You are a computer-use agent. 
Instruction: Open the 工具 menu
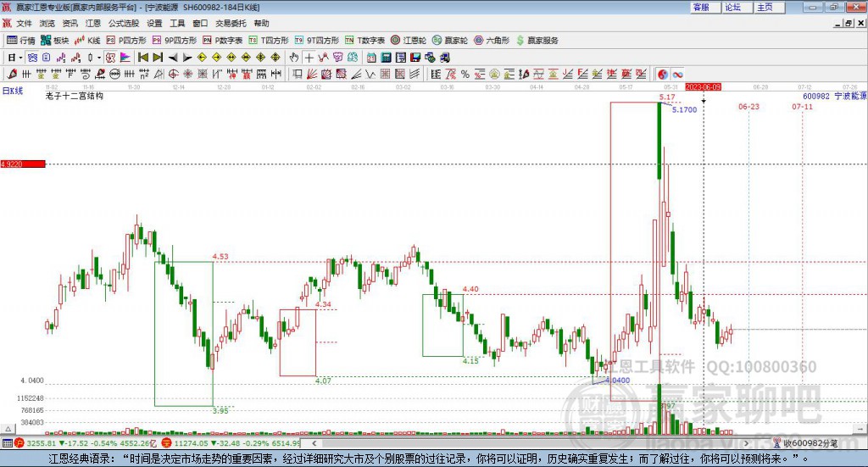[x=177, y=23]
